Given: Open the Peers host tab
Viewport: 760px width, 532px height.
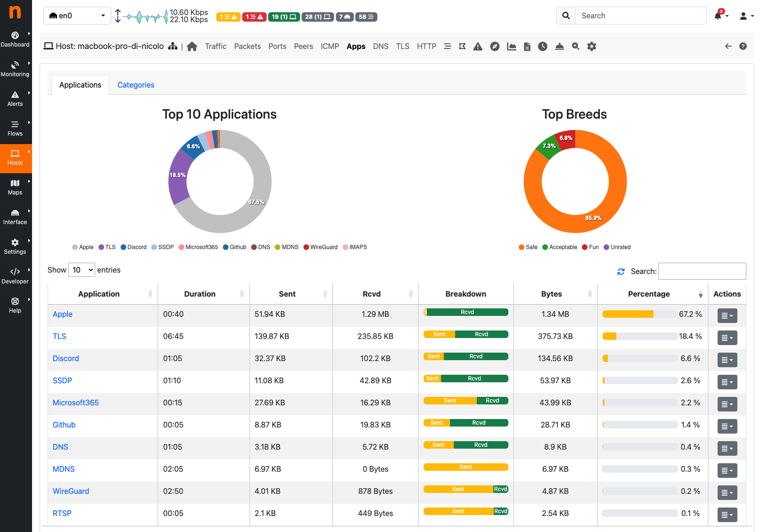Looking at the screenshot, I should tap(303, 46).
